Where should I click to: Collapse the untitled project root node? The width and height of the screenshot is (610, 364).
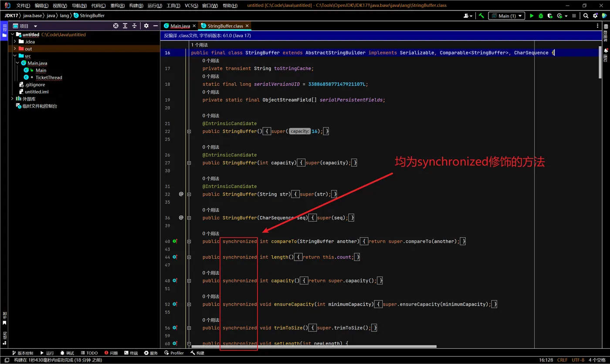pyautogui.click(x=13, y=34)
